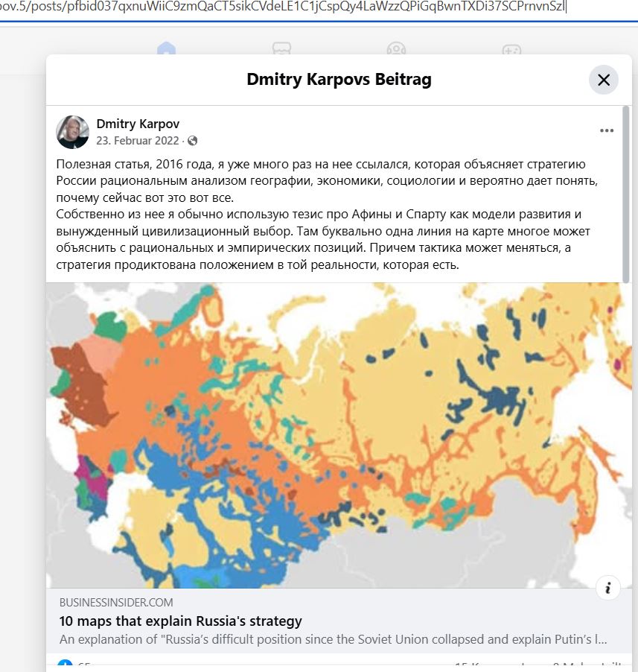The height and width of the screenshot is (672, 638).
Task: Click the Gaming icon in navigation
Action: [x=511, y=49]
